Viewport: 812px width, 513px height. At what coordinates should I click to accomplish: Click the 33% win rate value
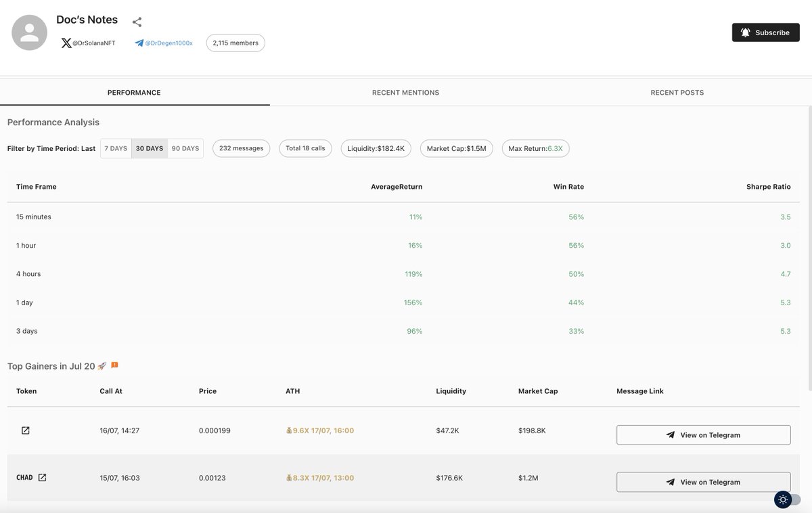click(577, 331)
